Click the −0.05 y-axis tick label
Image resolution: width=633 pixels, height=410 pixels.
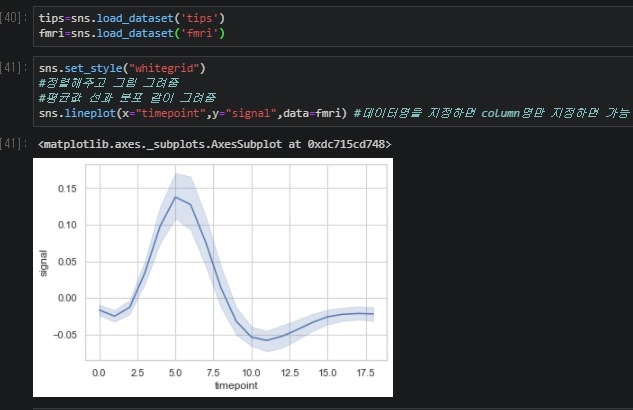tap(65, 335)
